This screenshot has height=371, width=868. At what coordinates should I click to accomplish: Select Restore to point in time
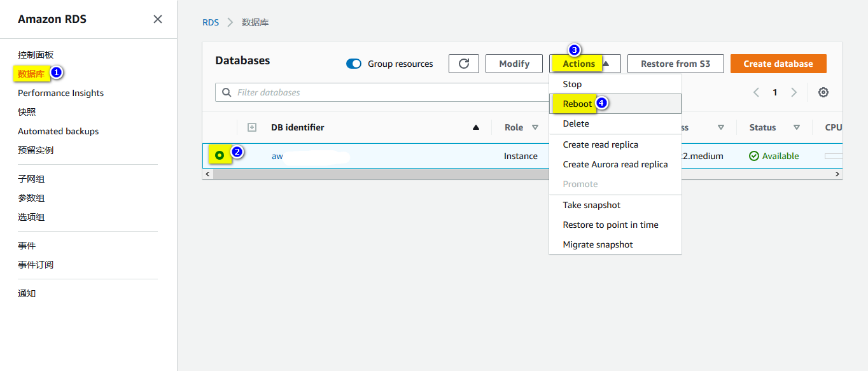coord(615,225)
